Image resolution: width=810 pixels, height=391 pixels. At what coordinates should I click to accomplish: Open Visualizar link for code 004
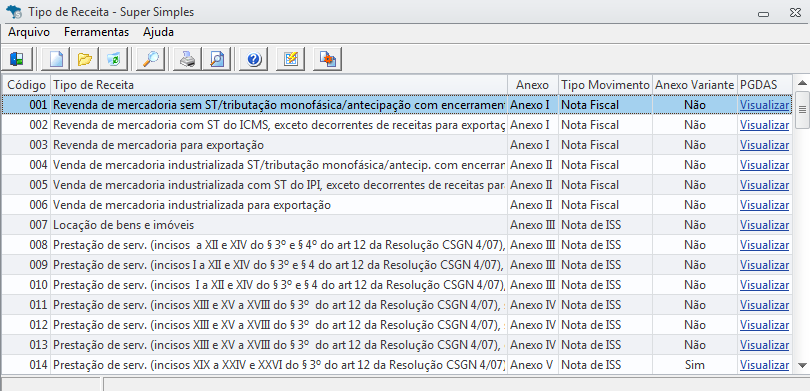pos(764,165)
